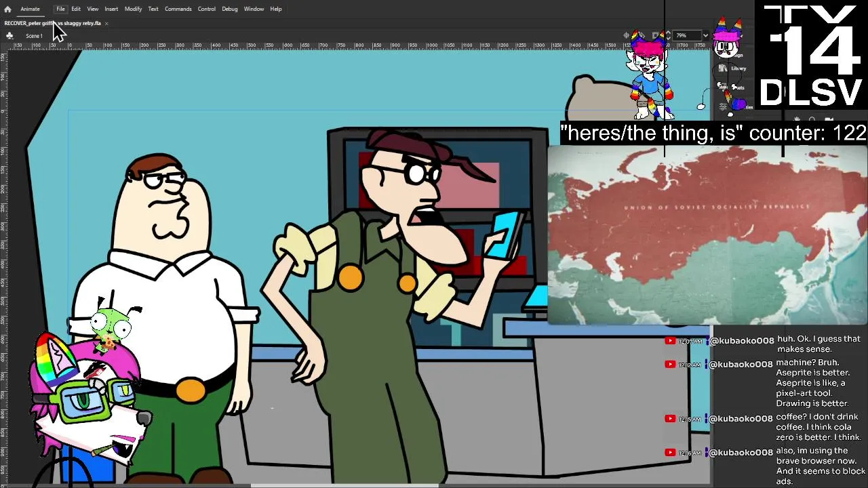Click the YouTube icon beside the 12:07 AM message
Image resolution: width=868 pixels, height=488 pixels.
[x=670, y=341]
